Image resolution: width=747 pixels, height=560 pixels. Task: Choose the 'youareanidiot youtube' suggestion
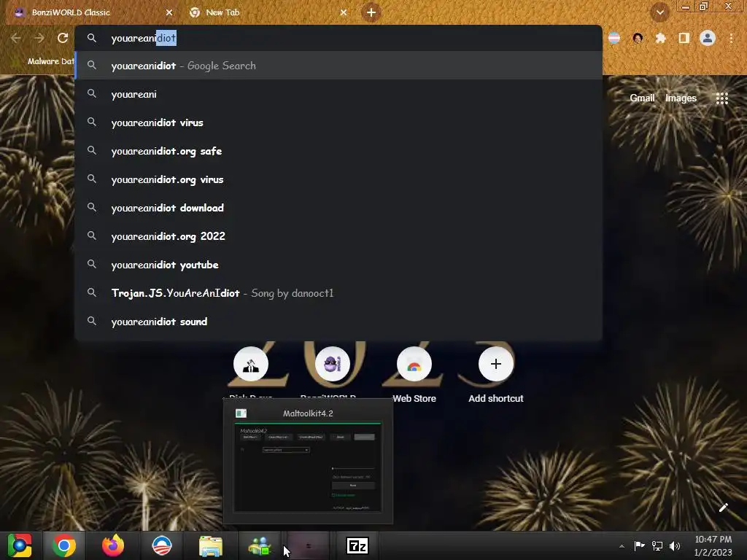[x=338, y=265]
